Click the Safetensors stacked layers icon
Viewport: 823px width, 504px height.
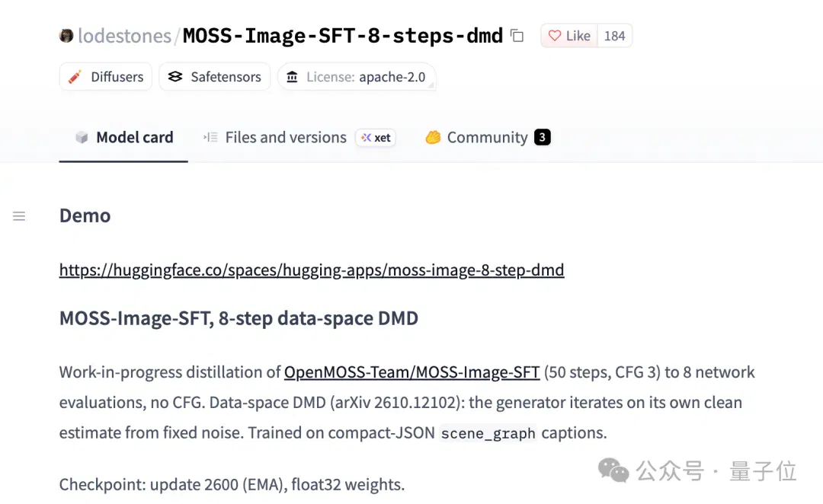coord(175,77)
